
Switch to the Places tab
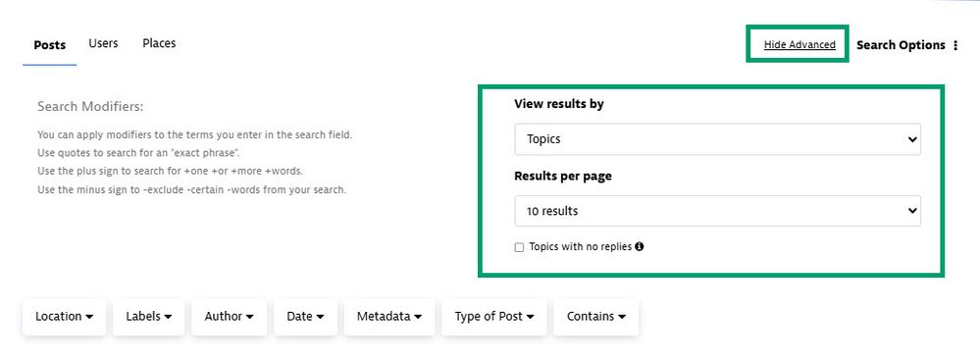tap(159, 43)
